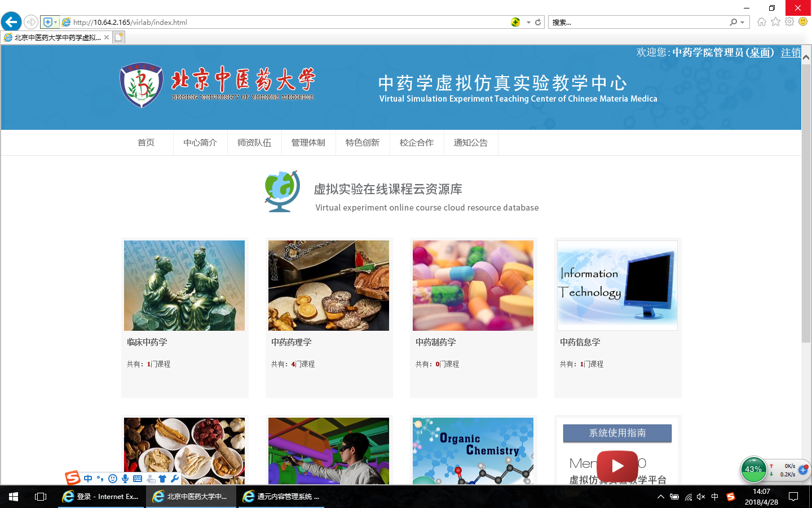Image resolution: width=812 pixels, height=508 pixels.
Task: Open the 首页 menu item
Action: 146,143
